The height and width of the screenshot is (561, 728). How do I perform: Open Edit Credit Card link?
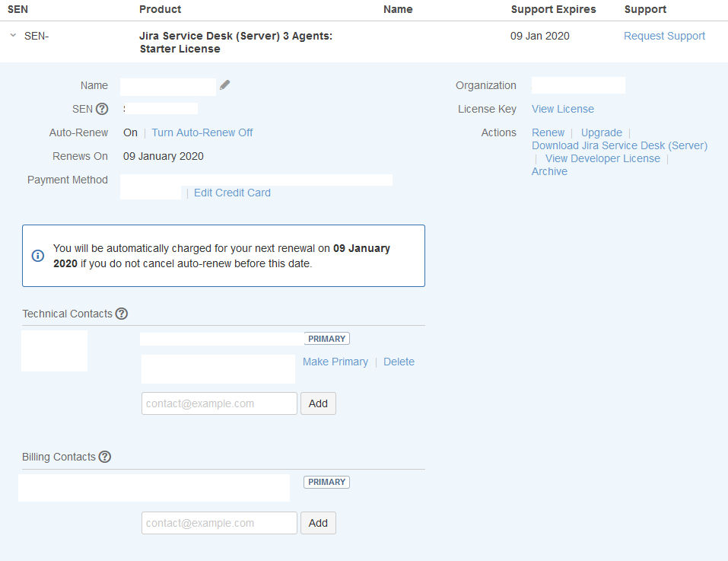point(232,193)
